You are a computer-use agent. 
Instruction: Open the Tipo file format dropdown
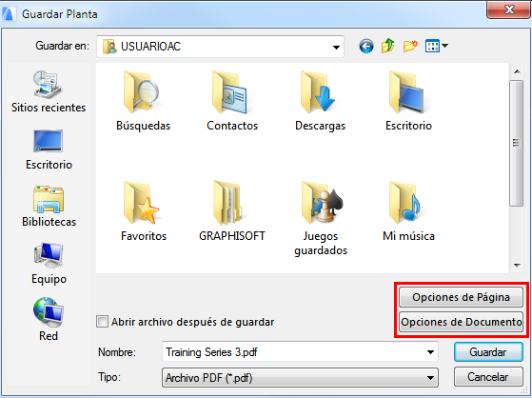click(300, 378)
